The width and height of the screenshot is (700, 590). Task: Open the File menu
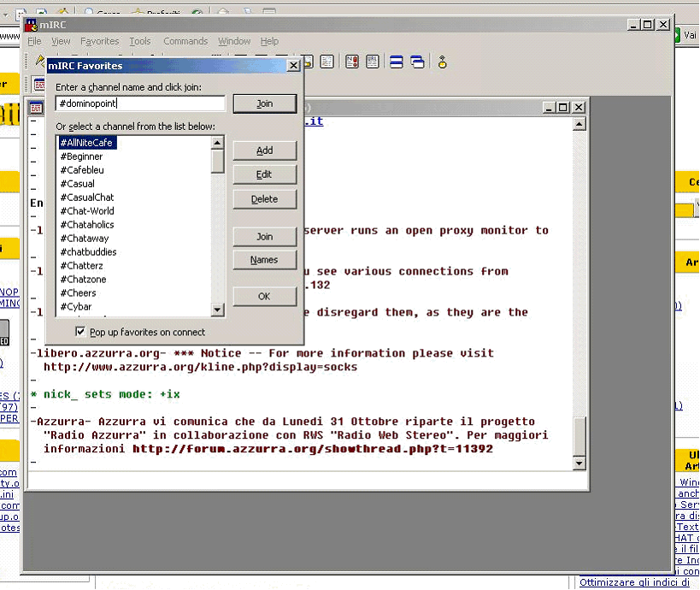[34, 41]
